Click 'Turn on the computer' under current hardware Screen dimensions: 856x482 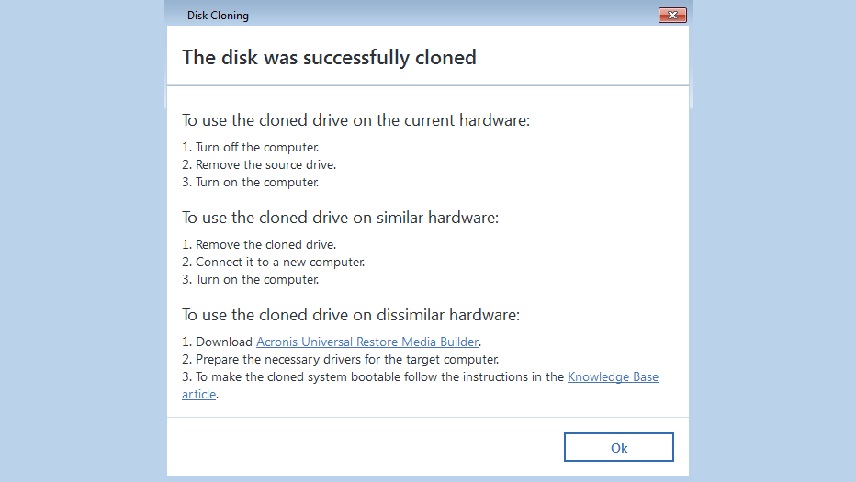pos(251,182)
